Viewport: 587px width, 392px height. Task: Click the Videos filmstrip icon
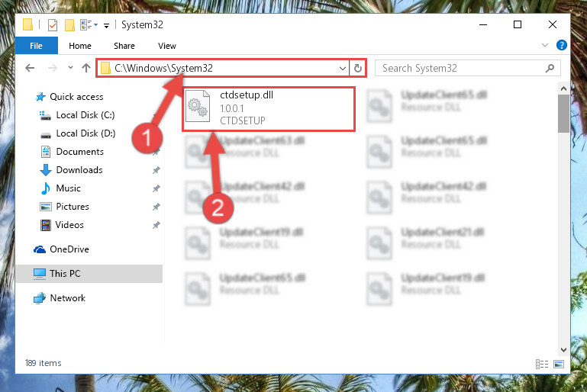tap(46, 225)
